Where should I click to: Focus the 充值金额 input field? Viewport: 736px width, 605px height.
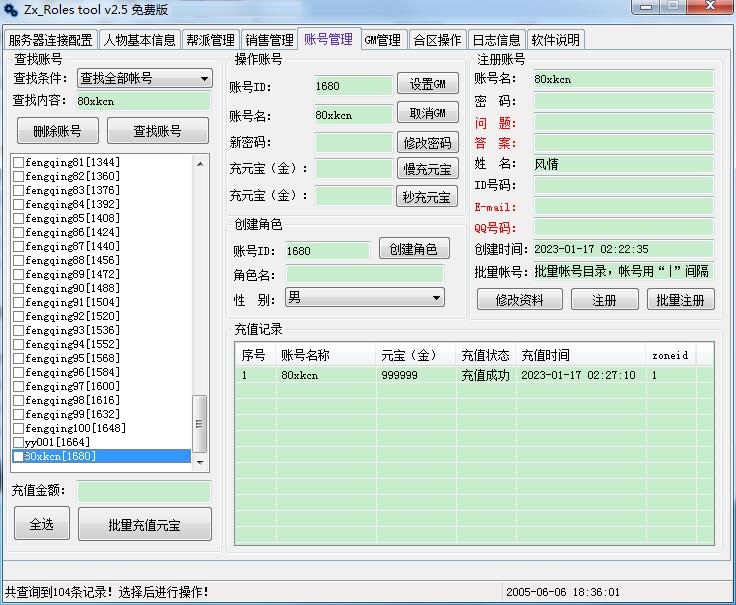pos(144,491)
